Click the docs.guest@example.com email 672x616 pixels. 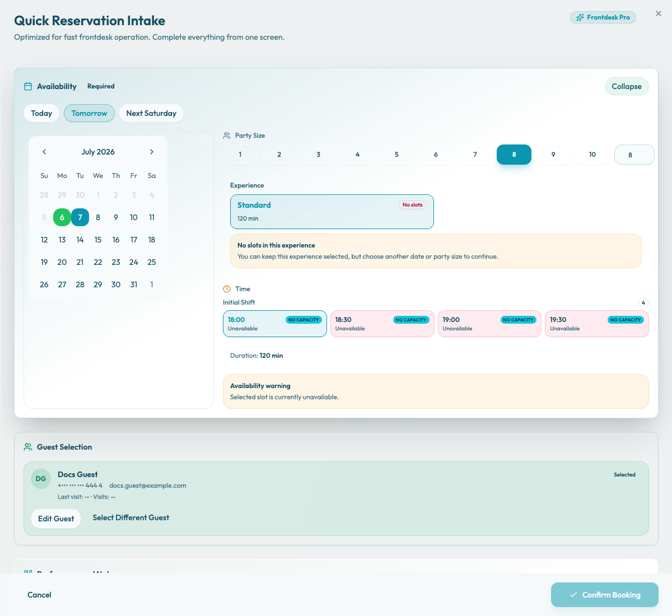(x=148, y=486)
